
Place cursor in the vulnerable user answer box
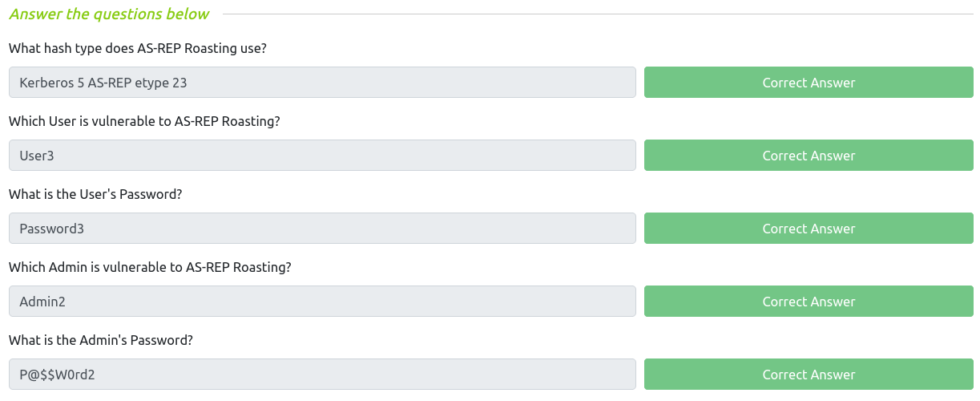coord(322,156)
